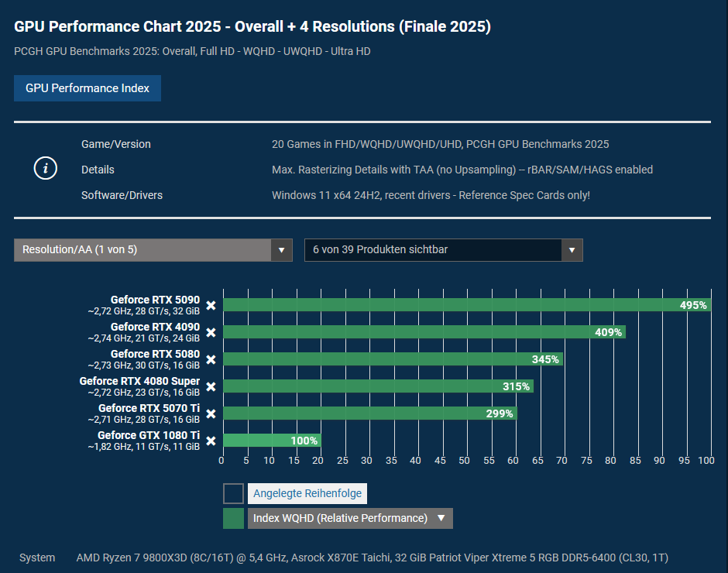Click the 50 mark on the x-axis
This screenshot has width=728, height=573.
coord(464,461)
